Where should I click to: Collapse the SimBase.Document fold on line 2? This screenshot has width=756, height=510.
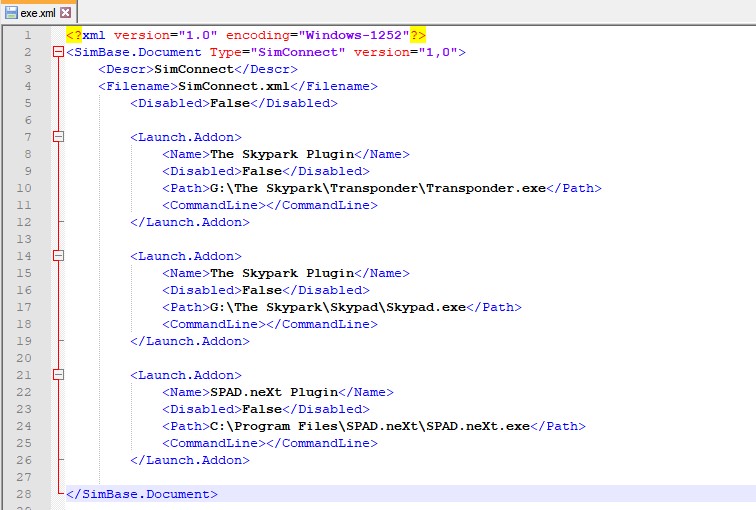point(58,52)
